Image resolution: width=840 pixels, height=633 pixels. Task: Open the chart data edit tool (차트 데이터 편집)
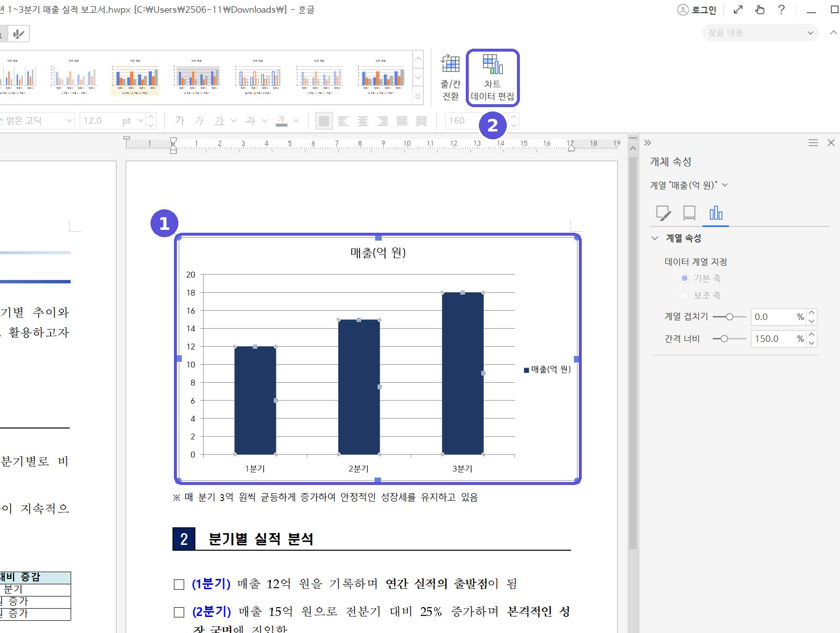tap(493, 77)
